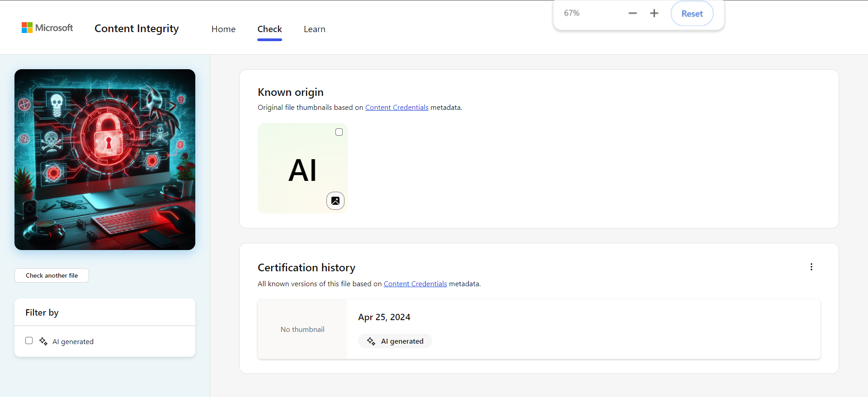Viewport: 868px width, 397px height.
Task: Click the image icon on AI thumbnail
Action: 335,201
